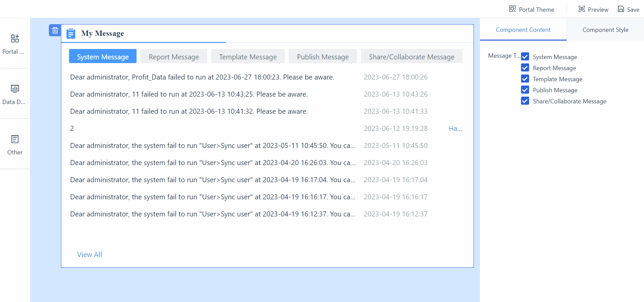
Task: Click the My Message component title
Action: 102,33
